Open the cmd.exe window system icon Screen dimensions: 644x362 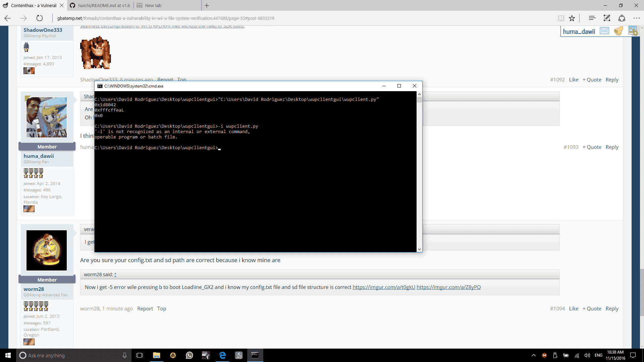tap(100, 86)
